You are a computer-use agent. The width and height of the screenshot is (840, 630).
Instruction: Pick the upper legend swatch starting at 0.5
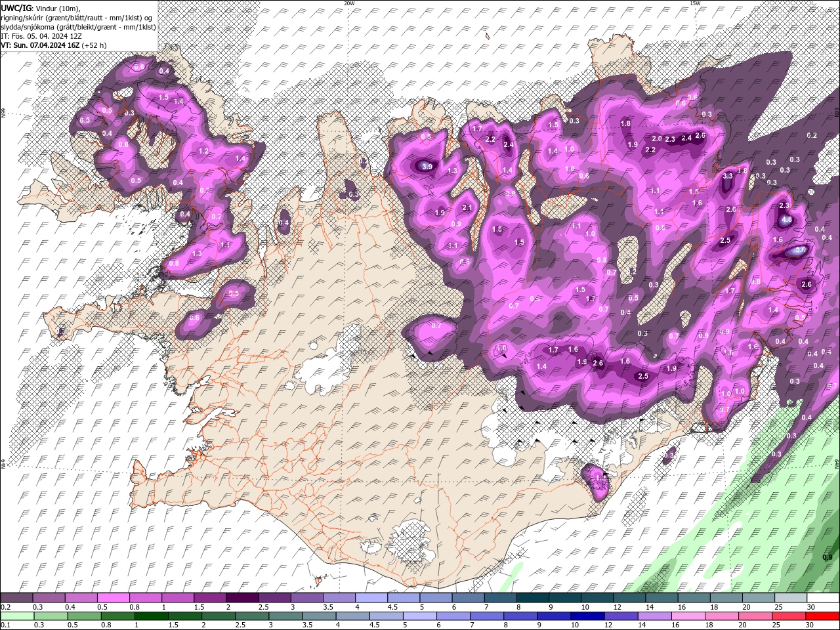pyautogui.click(x=113, y=598)
